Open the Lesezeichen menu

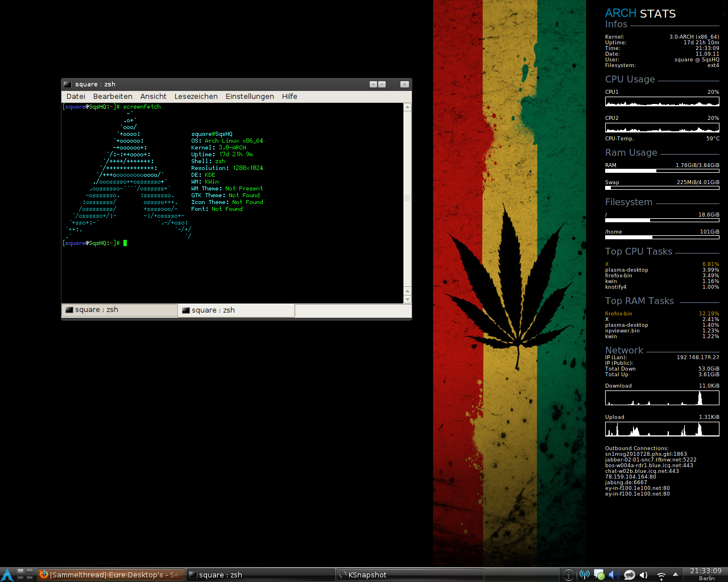point(196,97)
